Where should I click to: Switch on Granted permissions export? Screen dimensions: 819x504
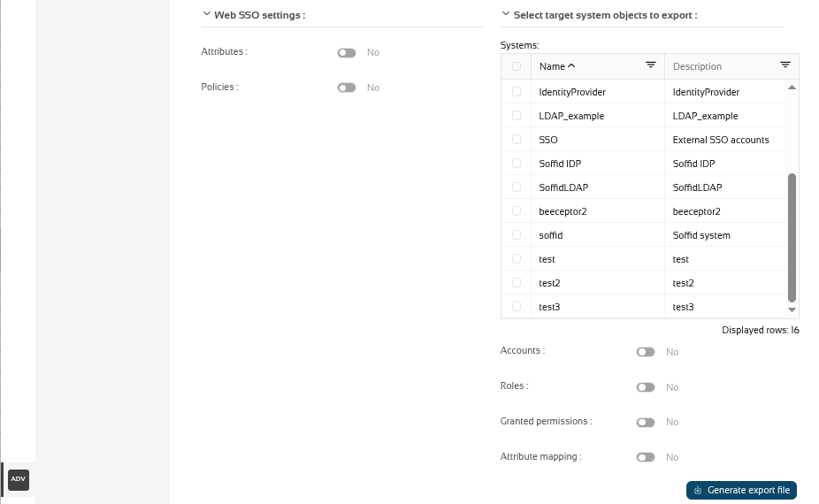click(x=646, y=422)
